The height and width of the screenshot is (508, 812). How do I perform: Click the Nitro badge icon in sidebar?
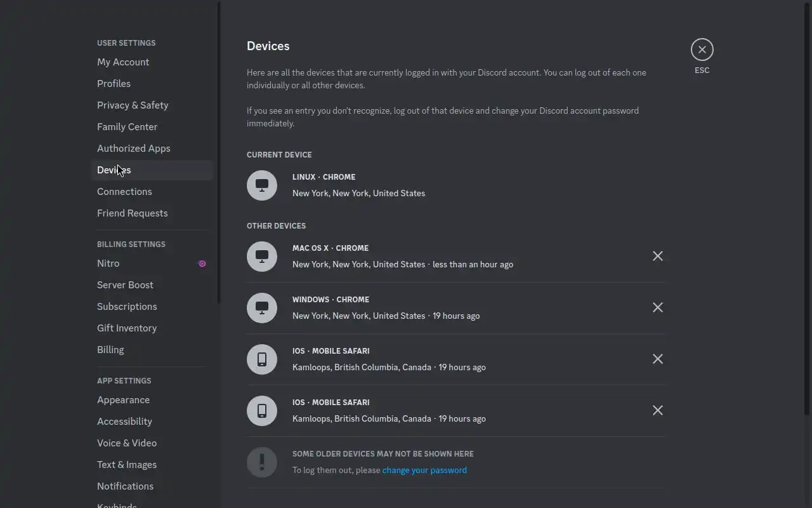point(202,264)
